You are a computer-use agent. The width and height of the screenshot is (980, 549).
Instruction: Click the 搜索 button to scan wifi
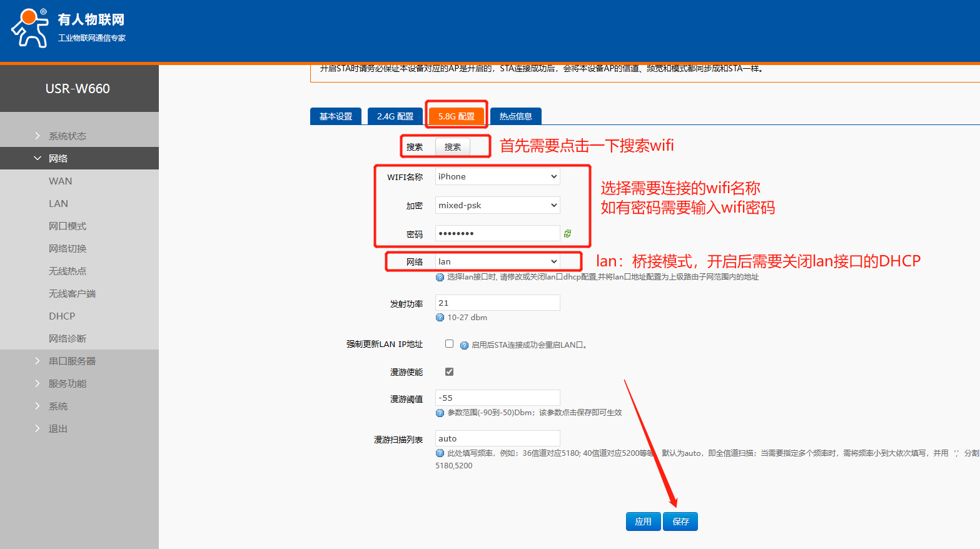(452, 147)
